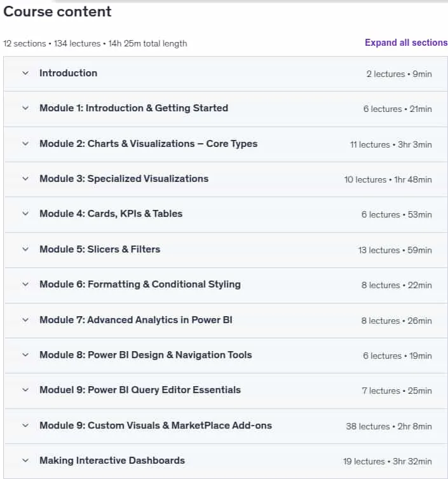Click the 11 lectures • 3hr 3min label
The width and height of the screenshot is (448, 479).
(391, 144)
